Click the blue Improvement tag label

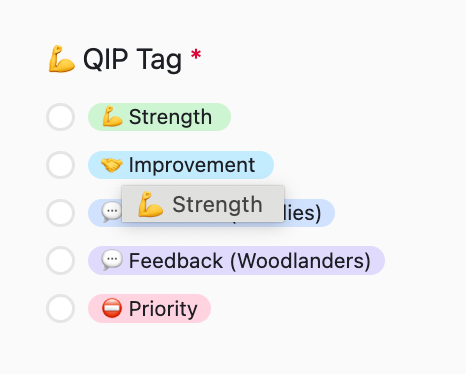(x=181, y=165)
